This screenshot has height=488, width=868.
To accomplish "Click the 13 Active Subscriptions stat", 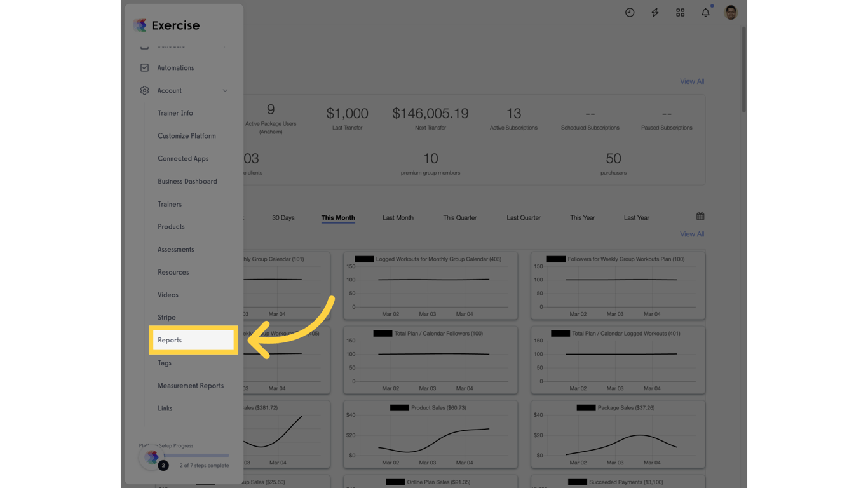I will (513, 118).
